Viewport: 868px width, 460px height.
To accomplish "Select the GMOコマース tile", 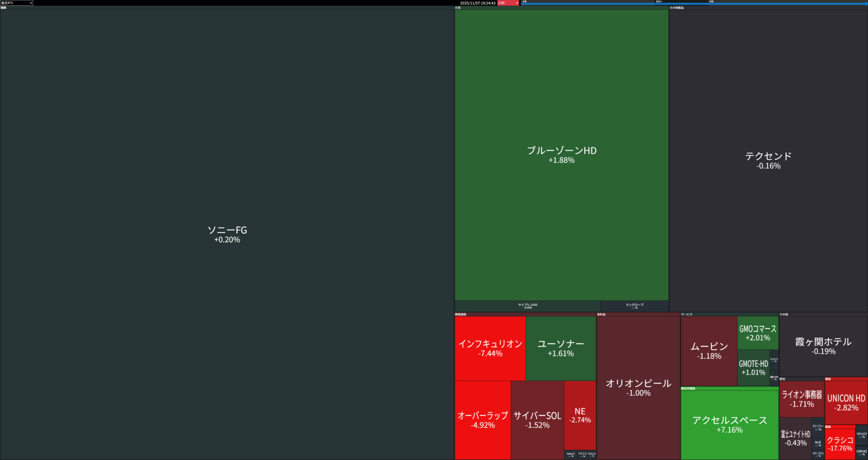I will (758, 333).
